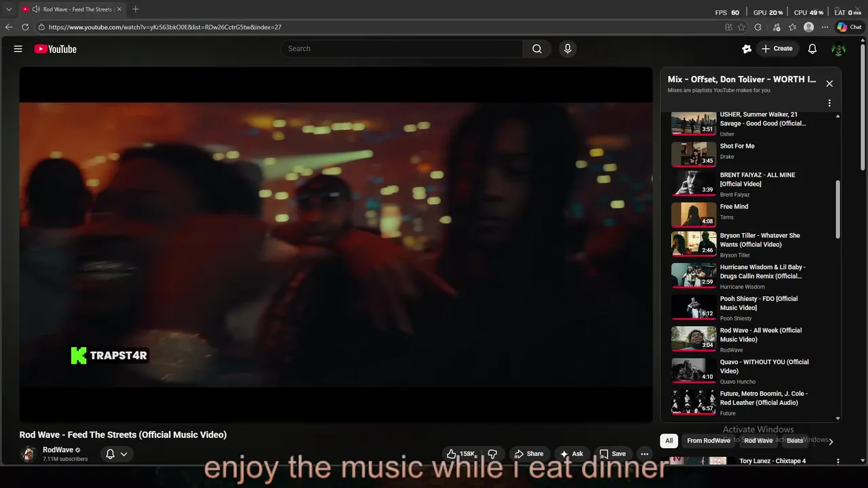Click the browser address bar URL
This screenshot has width=868, height=488.
click(165, 27)
